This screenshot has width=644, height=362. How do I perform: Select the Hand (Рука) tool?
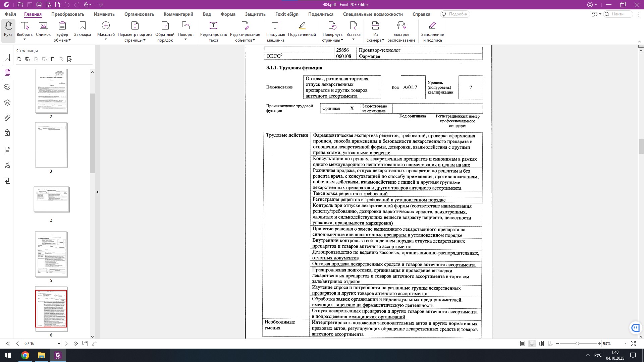[8, 29]
